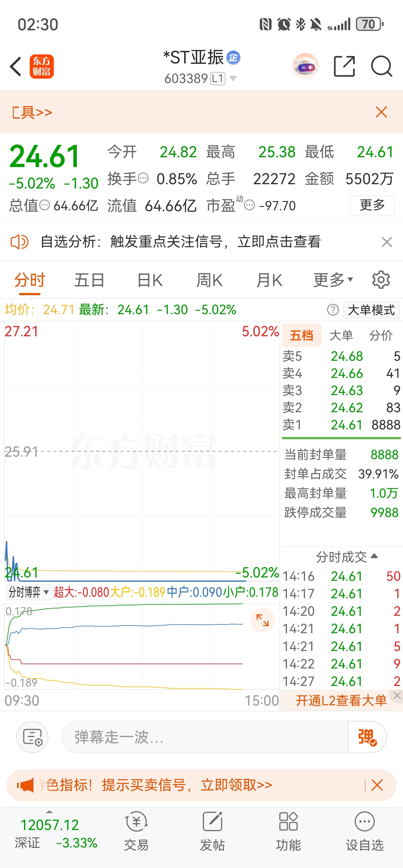Select the 大单 tab
Viewport: 403px width, 868px height.
click(x=341, y=335)
